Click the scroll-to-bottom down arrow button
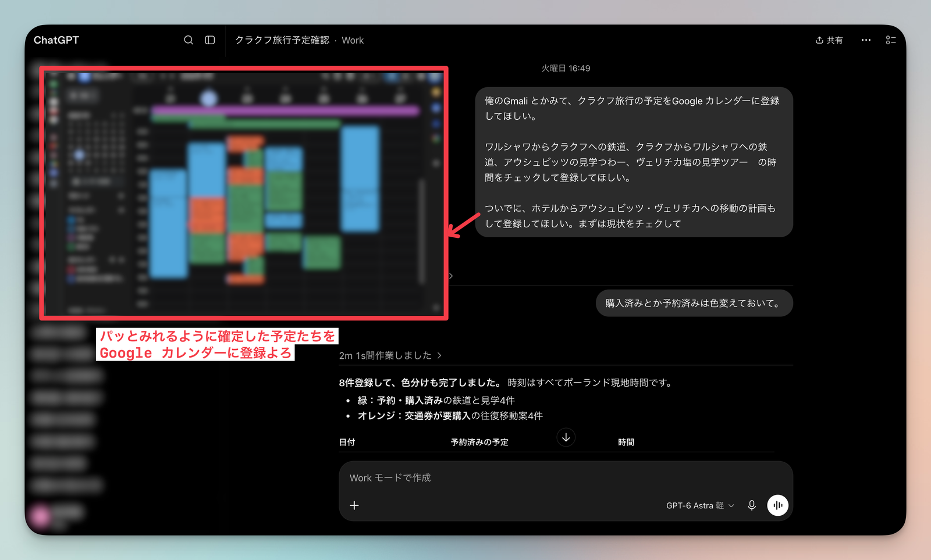Viewport: 931px width, 560px height. click(x=566, y=437)
